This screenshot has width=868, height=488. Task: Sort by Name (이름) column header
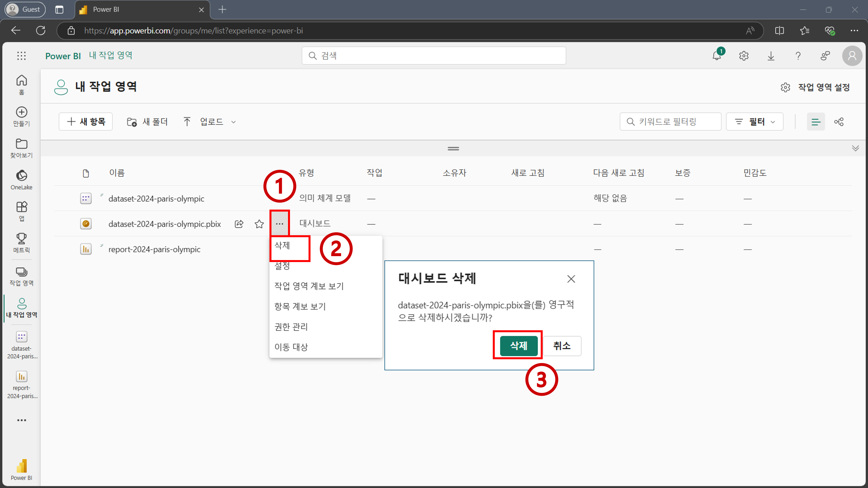click(117, 173)
